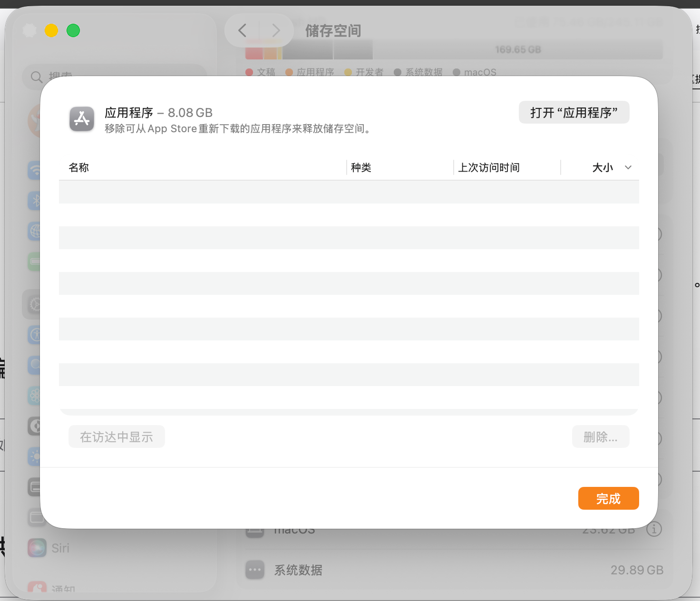
Task: Sort by 上次访问时间 column header
Action: pyautogui.click(x=489, y=167)
